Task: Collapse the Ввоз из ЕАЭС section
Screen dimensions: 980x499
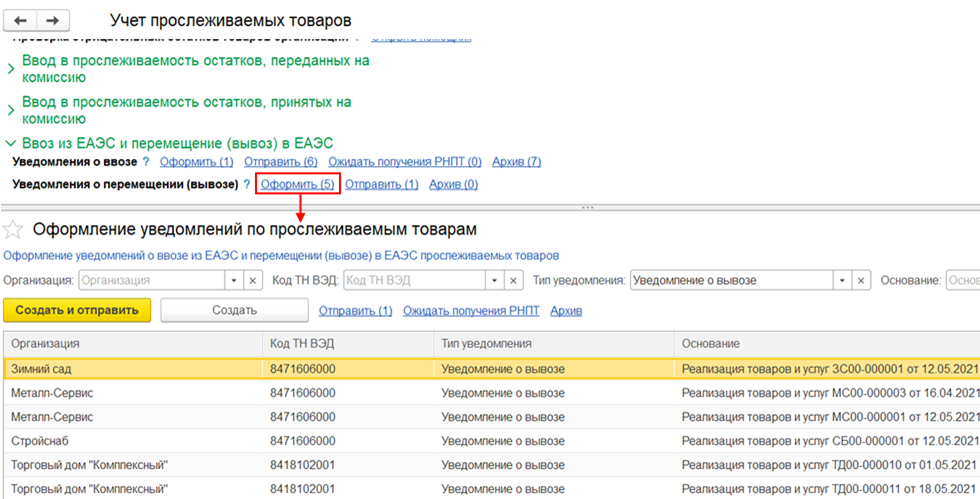Action: tap(11, 144)
